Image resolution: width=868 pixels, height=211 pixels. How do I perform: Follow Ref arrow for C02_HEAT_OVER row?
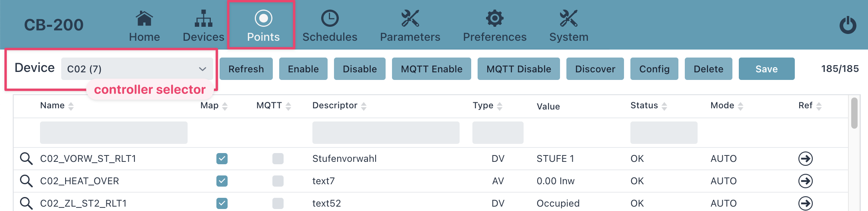pos(805,181)
